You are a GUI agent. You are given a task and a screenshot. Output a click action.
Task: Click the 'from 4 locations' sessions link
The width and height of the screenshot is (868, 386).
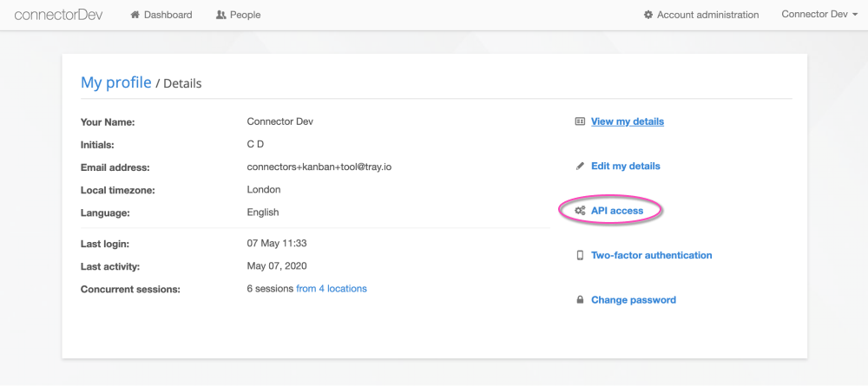coord(331,289)
